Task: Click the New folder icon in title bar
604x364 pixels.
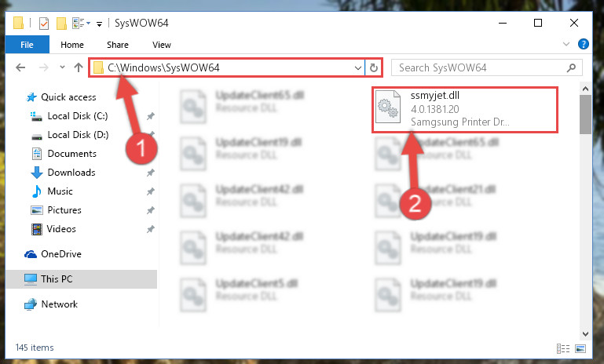Action: (x=61, y=24)
